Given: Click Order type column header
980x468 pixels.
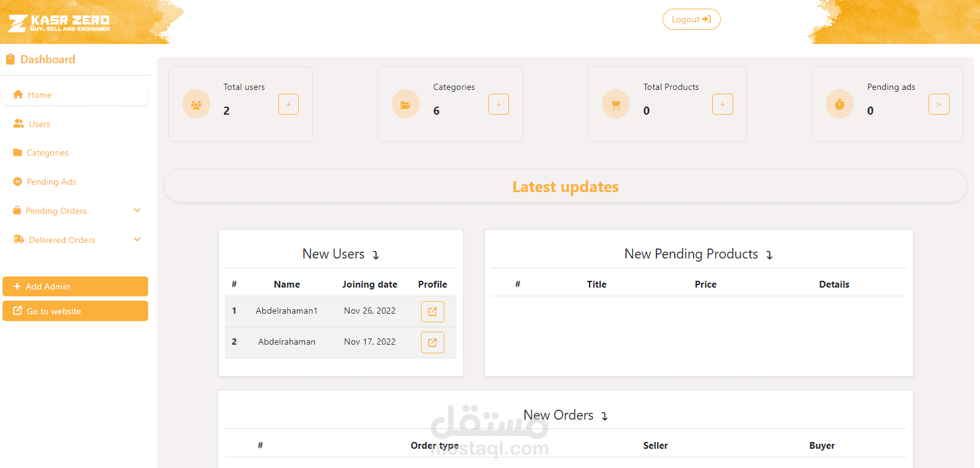Looking at the screenshot, I should (435, 446).
